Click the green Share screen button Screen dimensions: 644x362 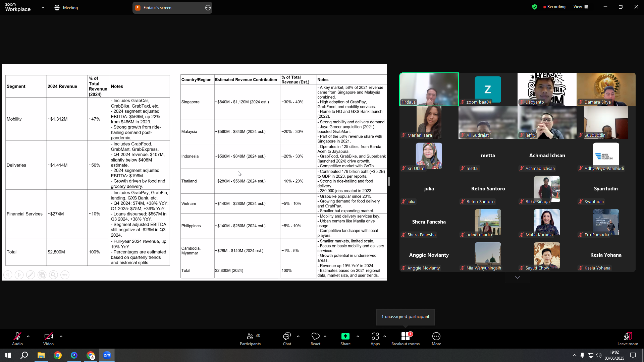point(345,339)
